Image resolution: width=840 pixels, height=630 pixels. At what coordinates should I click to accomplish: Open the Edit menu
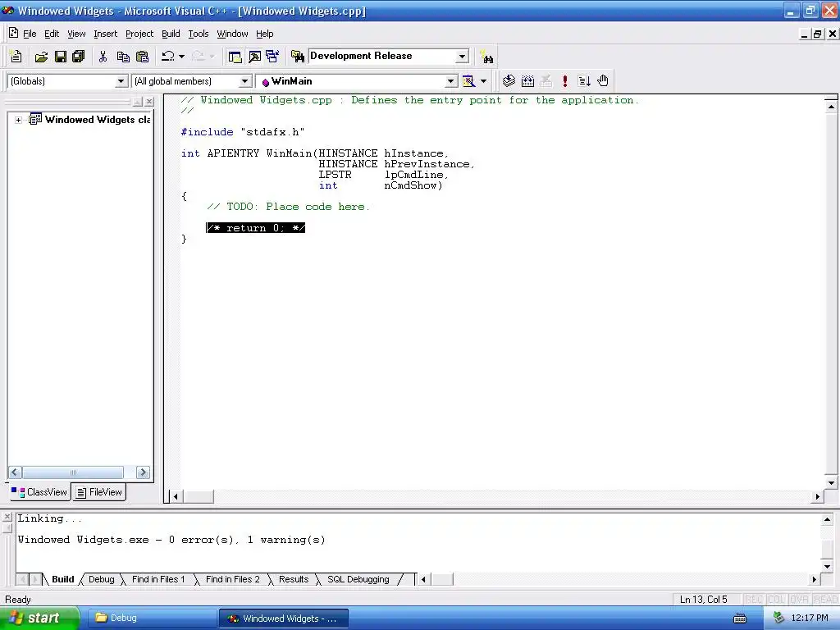pos(52,34)
